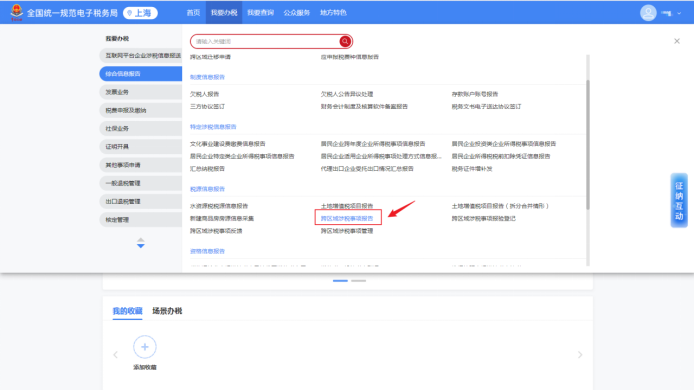
Task: Click the 添加收藏 plus icon
Action: [x=145, y=347]
